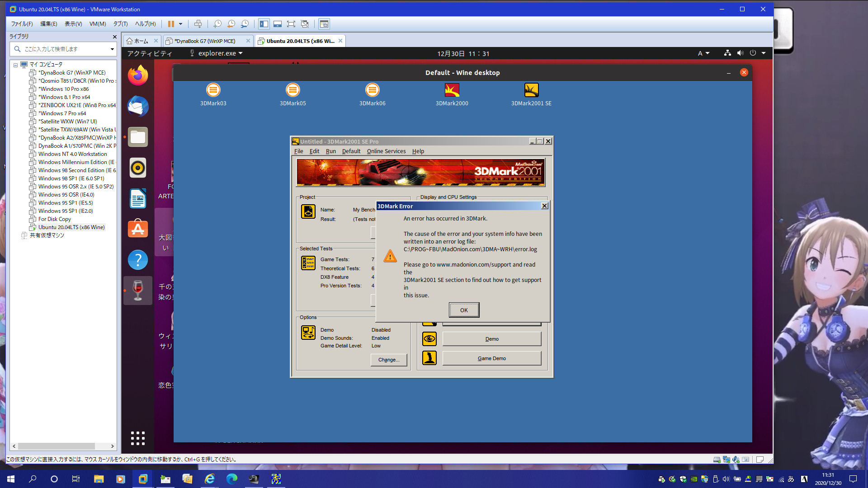Image resolution: width=868 pixels, height=488 pixels.
Task: Collapse the マイ コンピュータ tree node
Action: click(15, 65)
